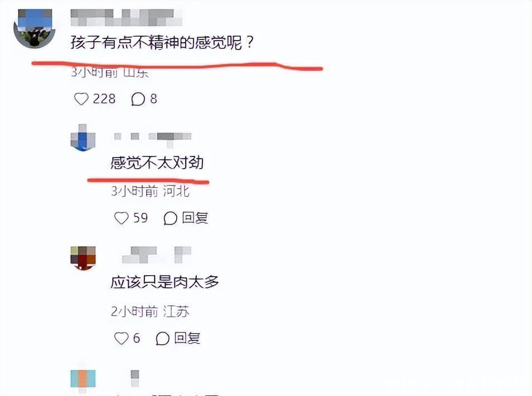532x396 pixels.
Task: Click 回复 under the 江苏 comment
Action: click(x=187, y=338)
